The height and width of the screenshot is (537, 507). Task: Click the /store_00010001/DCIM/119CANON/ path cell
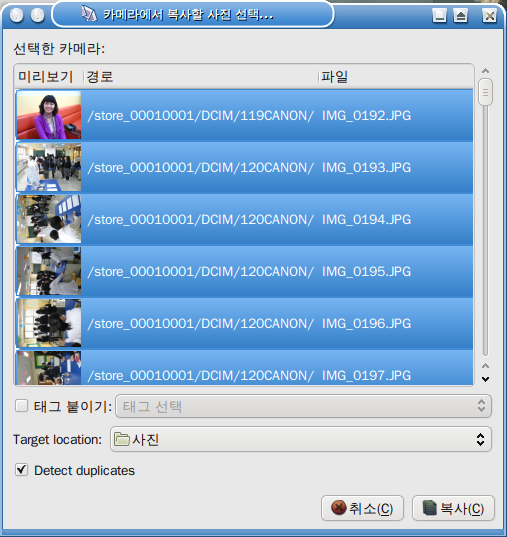pyautogui.click(x=200, y=116)
